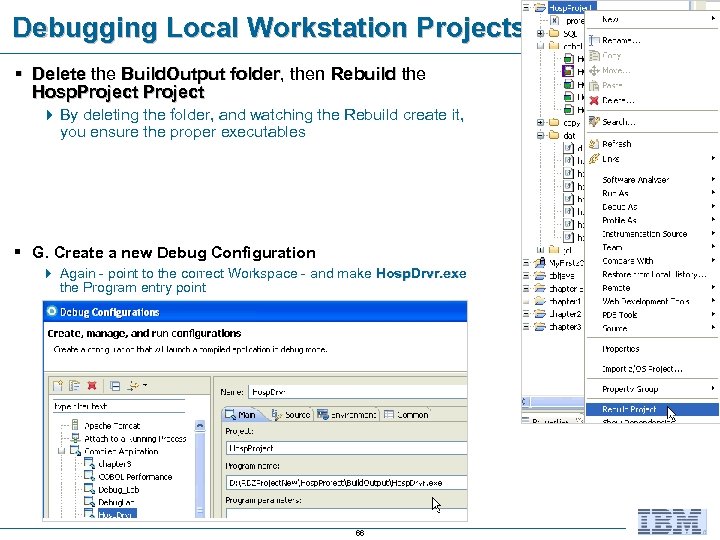Open the Compare With submenu

coord(652,261)
